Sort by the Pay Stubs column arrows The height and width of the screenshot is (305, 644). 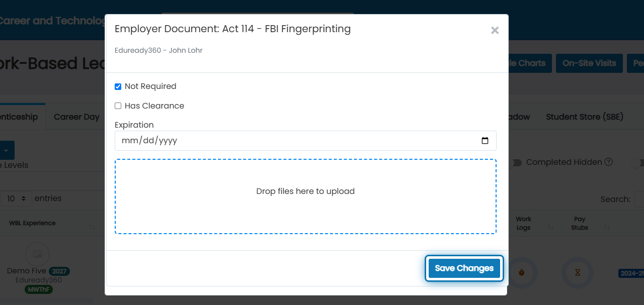click(607, 228)
